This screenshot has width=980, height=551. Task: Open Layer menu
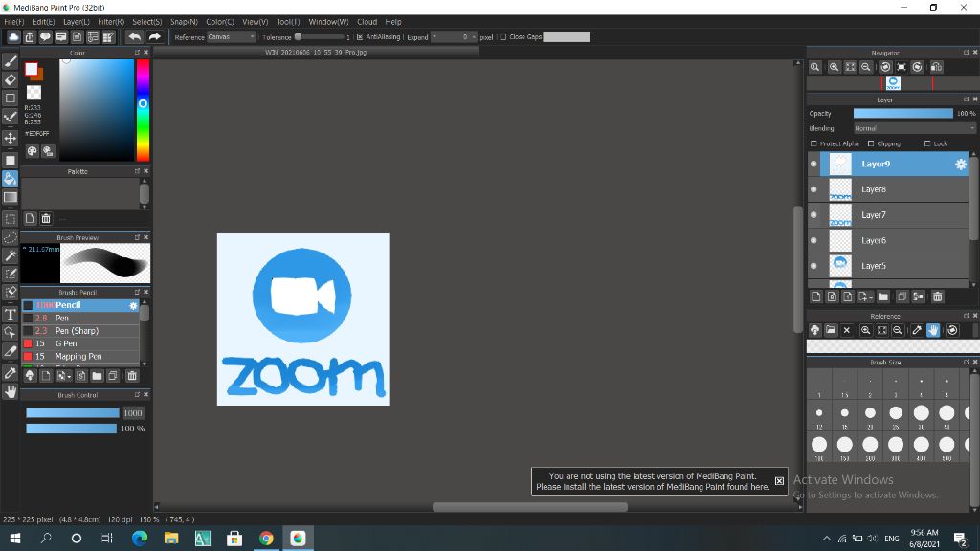pos(77,22)
